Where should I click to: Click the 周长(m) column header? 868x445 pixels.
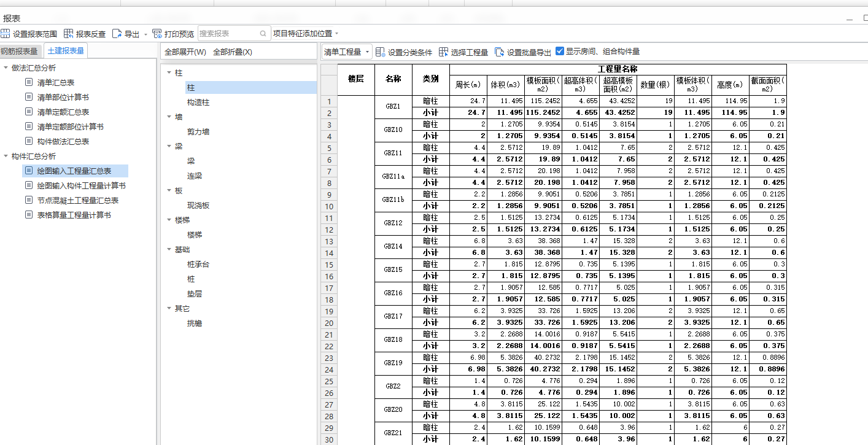468,85
